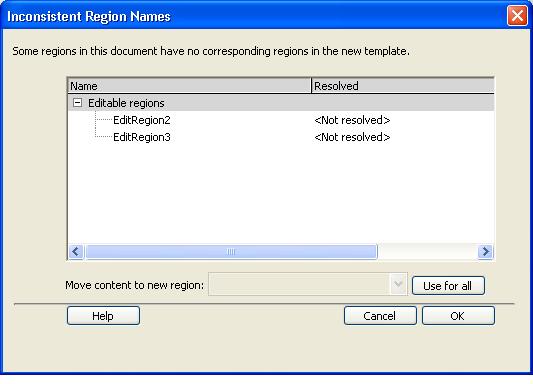Viewport: 533px width, 384px height.
Task: Select the EditRegion2 row
Action: coord(281,120)
